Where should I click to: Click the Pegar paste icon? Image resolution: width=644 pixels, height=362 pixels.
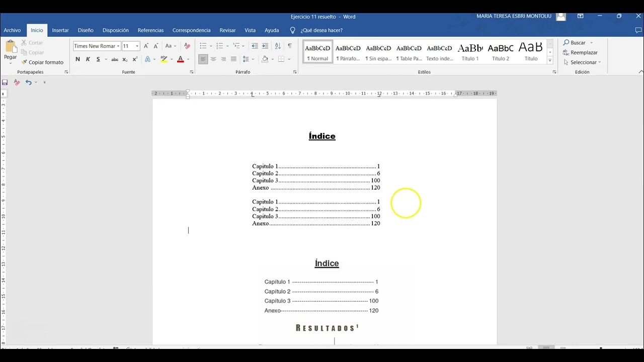pyautogui.click(x=10, y=47)
